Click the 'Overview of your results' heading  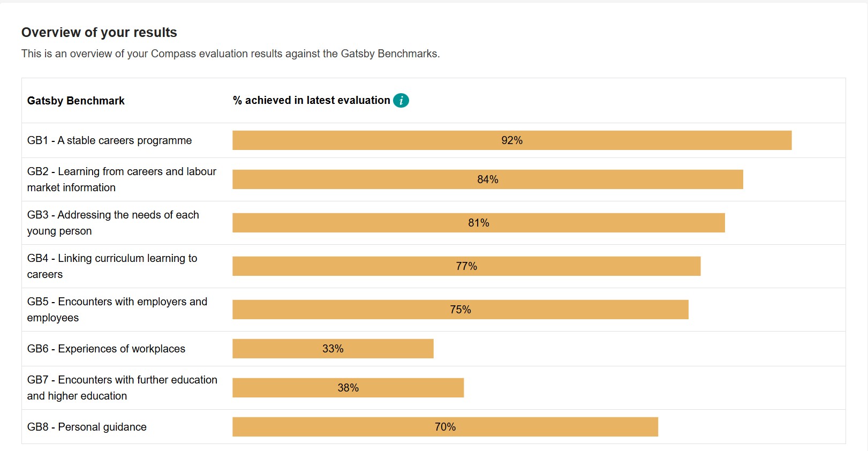point(99,32)
